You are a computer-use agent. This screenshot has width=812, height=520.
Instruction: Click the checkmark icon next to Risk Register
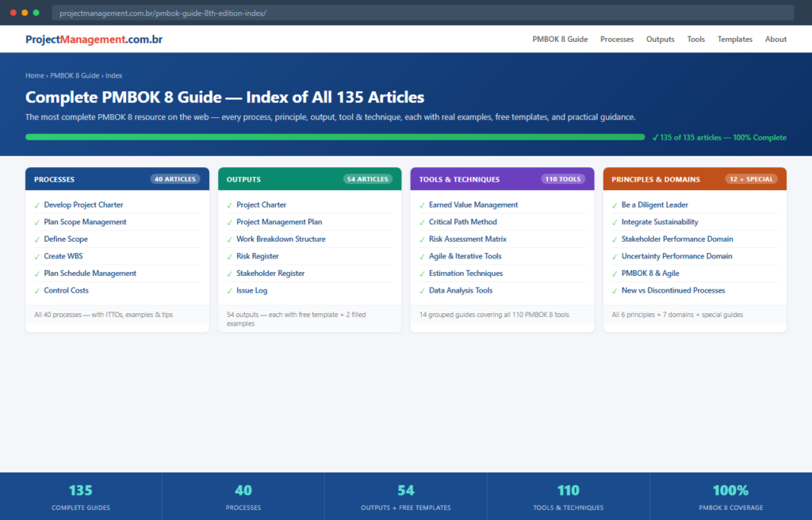point(230,257)
